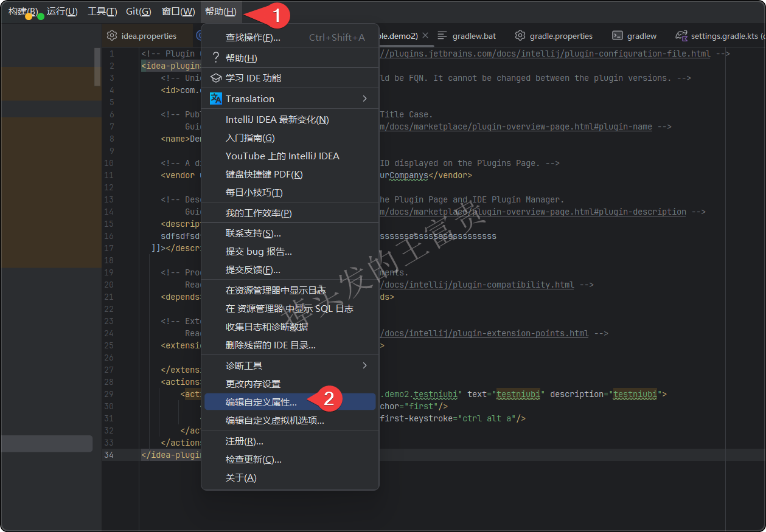The image size is (766, 532).
Task: Expand the 诊断工具 submenu arrow
Action: coord(365,365)
